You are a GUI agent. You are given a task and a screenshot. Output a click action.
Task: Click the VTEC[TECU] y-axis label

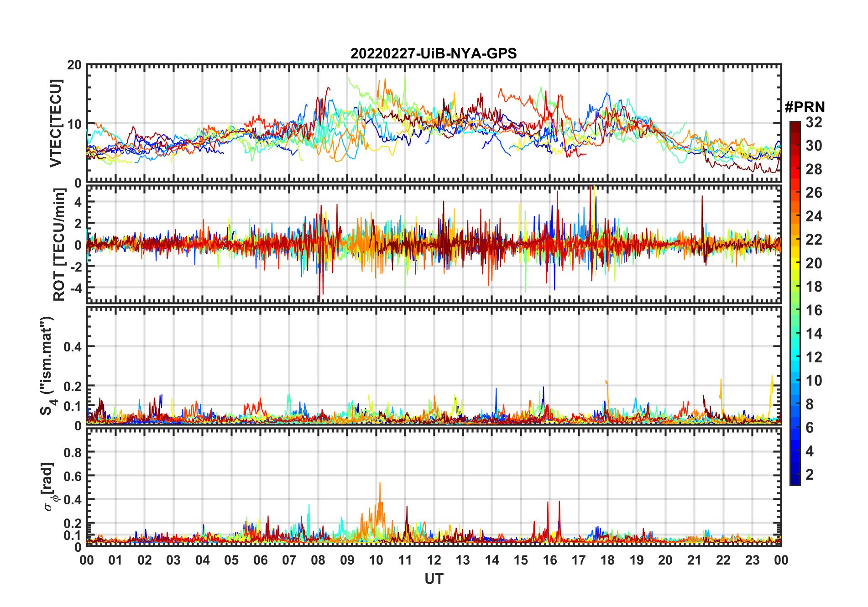(x=56, y=123)
